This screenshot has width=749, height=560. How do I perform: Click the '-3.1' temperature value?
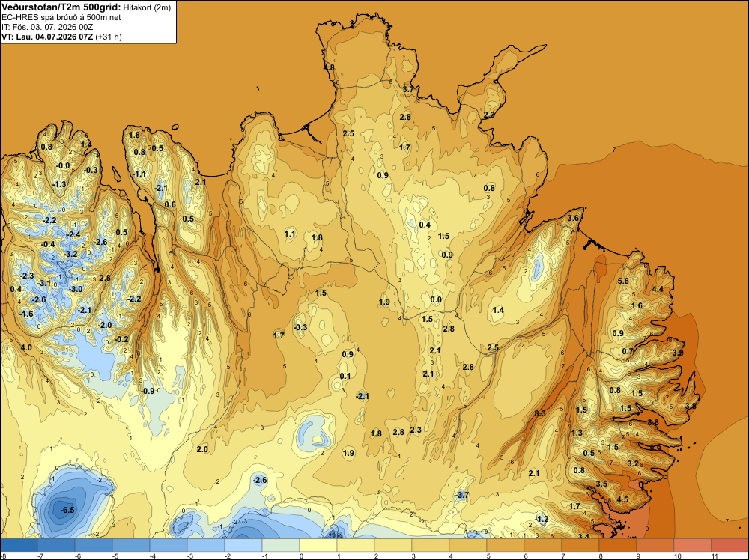(x=43, y=283)
